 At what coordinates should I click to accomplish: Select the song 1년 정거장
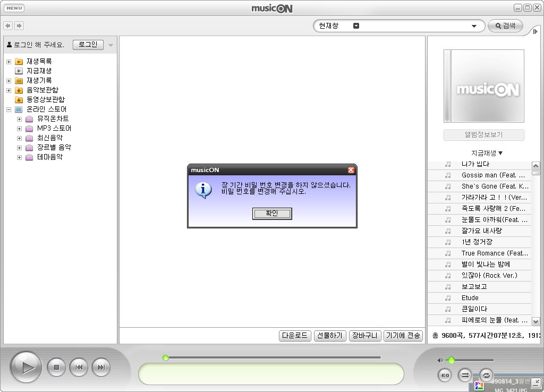pyautogui.click(x=480, y=242)
